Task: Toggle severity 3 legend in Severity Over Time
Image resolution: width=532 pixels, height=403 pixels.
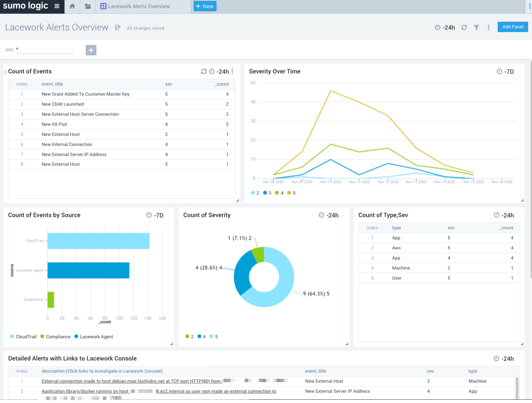Action: [x=267, y=193]
